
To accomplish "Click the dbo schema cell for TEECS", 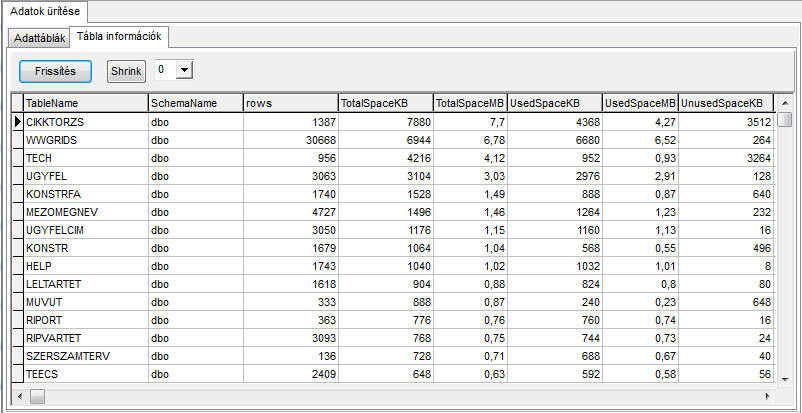I will [195, 374].
